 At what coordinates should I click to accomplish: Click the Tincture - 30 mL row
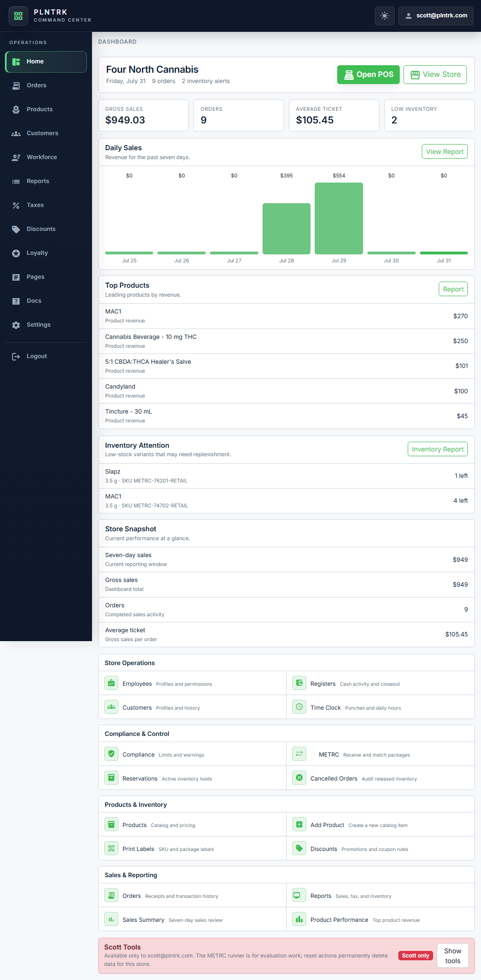pyautogui.click(x=287, y=416)
